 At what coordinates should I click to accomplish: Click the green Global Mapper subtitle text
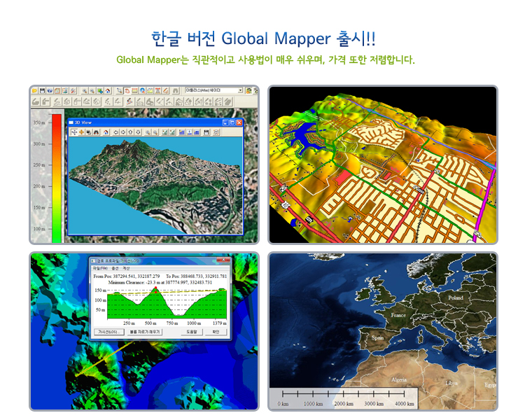(265, 60)
